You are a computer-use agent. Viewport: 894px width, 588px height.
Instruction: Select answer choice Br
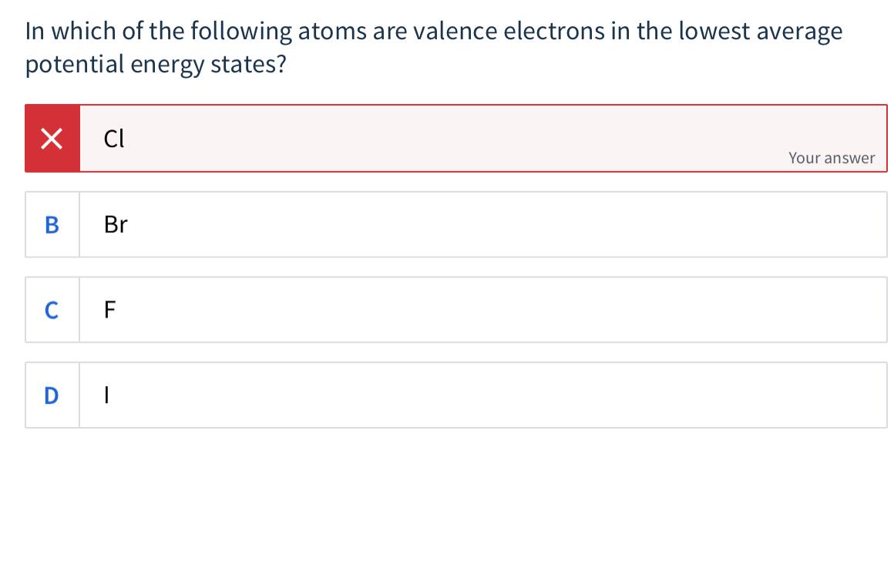(x=462, y=224)
